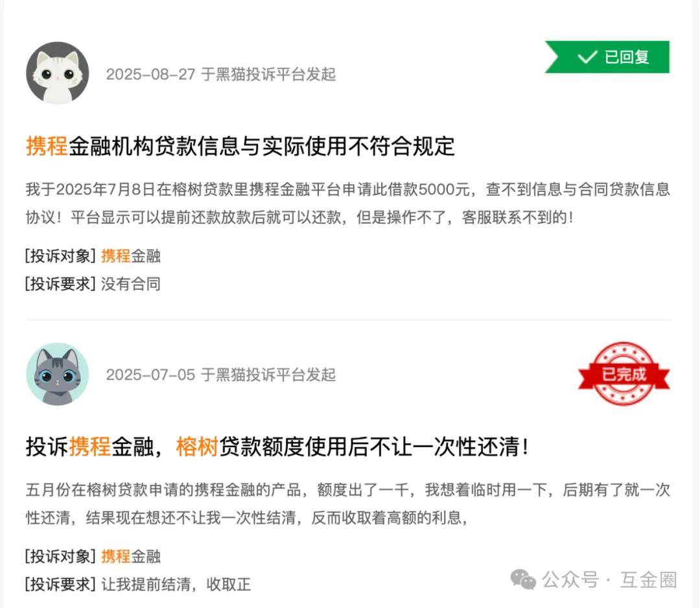Click the 2025-07-05 post date text

(x=151, y=375)
